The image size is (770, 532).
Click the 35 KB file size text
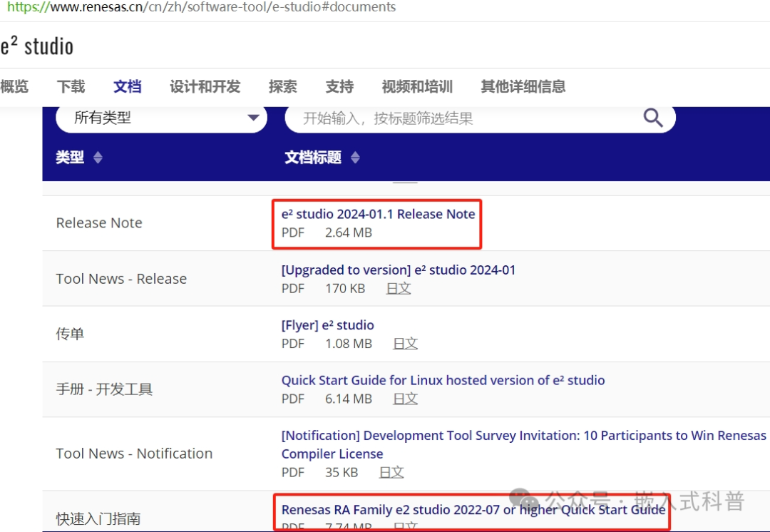point(342,472)
